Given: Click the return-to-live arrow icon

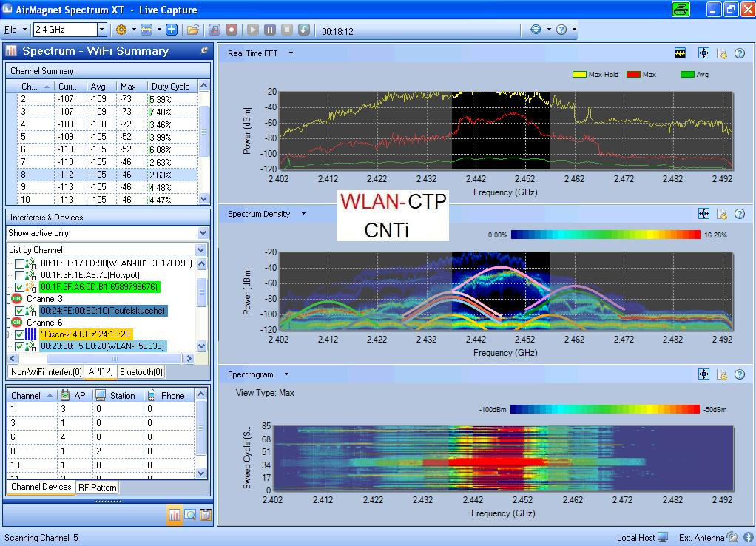Looking at the screenshot, I should tap(304, 30).
